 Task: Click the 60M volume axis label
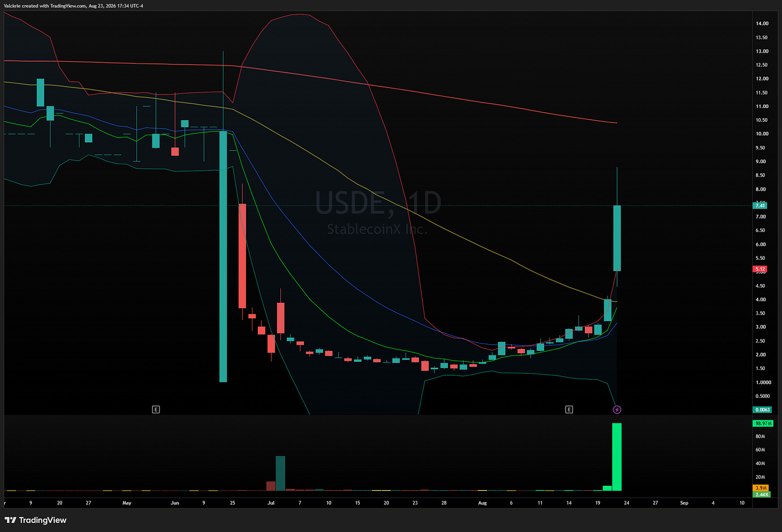click(x=760, y=450)
